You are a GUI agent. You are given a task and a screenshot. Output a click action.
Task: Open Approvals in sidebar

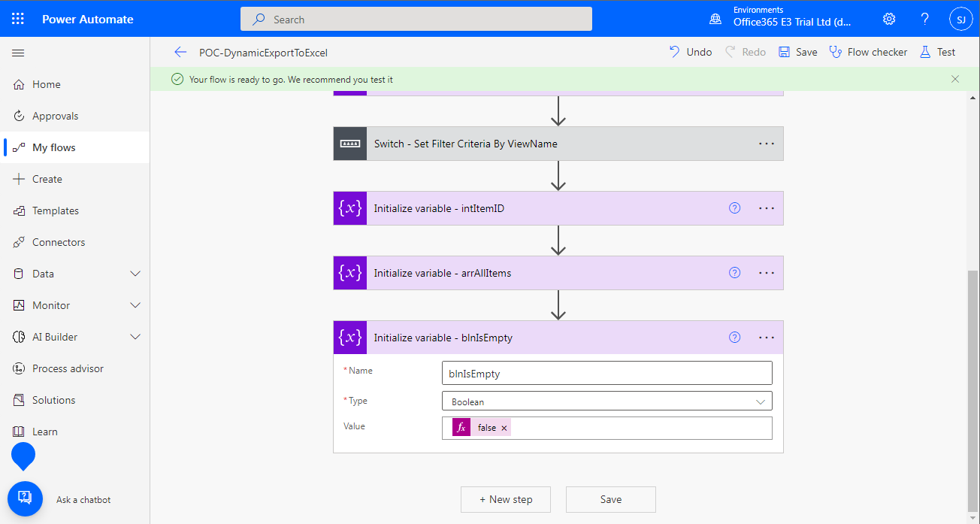[75, 116]
